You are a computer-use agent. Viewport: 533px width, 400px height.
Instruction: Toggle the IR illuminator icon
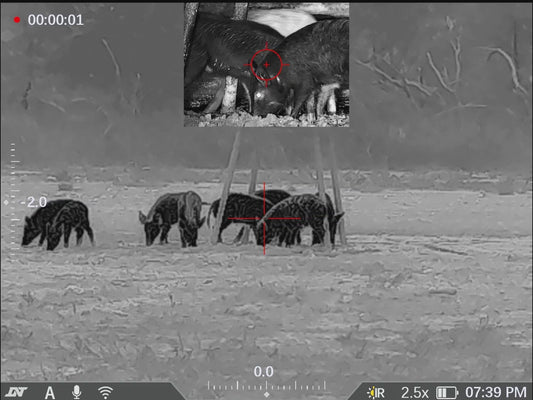(x=376, y=393)
